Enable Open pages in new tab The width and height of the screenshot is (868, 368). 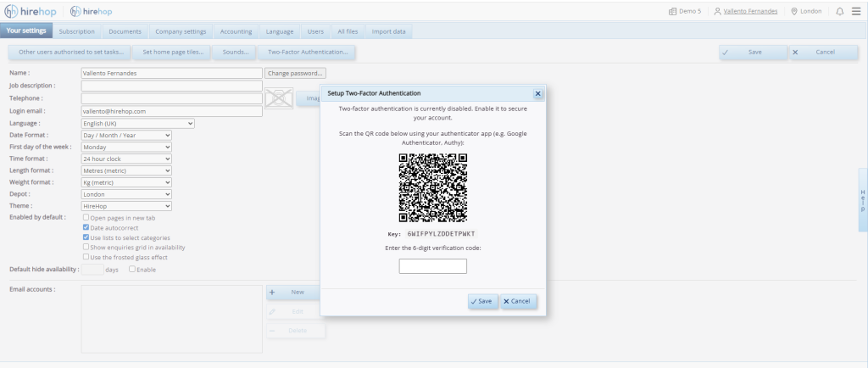86,217
